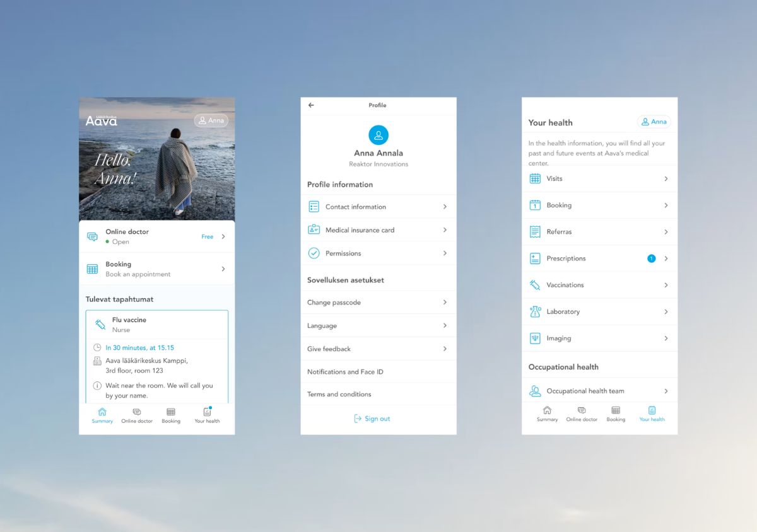Tap the blue profile avatar icon
The width and height of the screenshot is (757, 532).
click(378, 135)
